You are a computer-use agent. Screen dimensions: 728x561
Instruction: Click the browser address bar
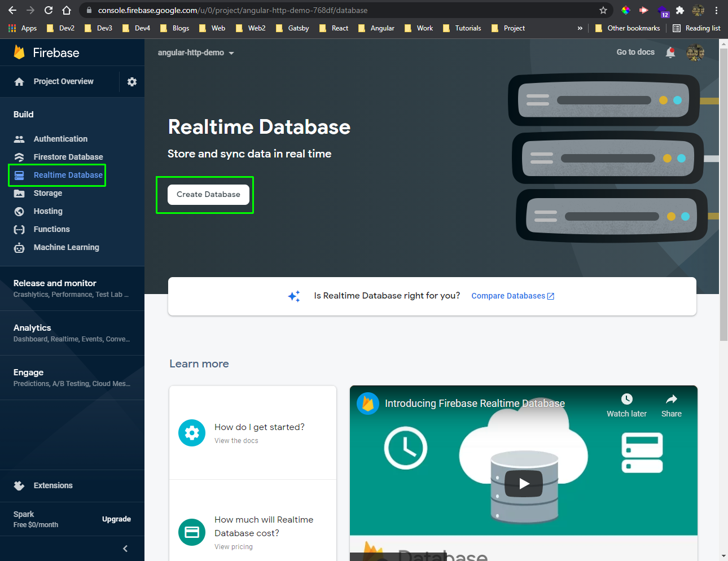click(x=344, y=10)
